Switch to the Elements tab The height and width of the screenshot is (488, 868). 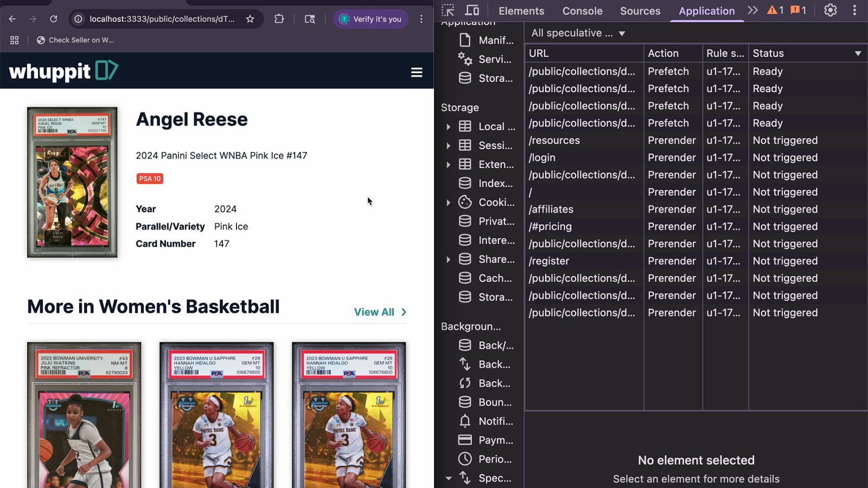tap(521, 11)
